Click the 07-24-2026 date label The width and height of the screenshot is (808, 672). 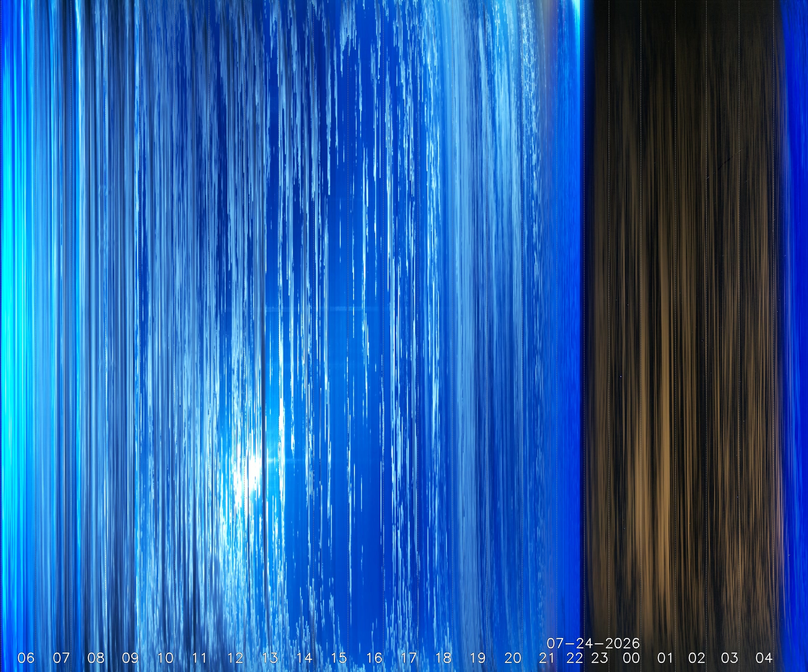[593, 643]
